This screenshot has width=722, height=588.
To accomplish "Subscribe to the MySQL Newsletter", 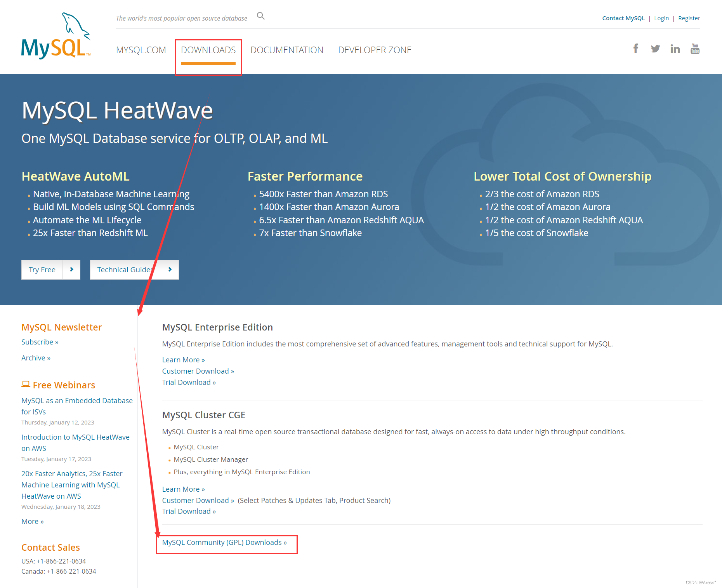I will pyautogui.click(x=40, y=342).
